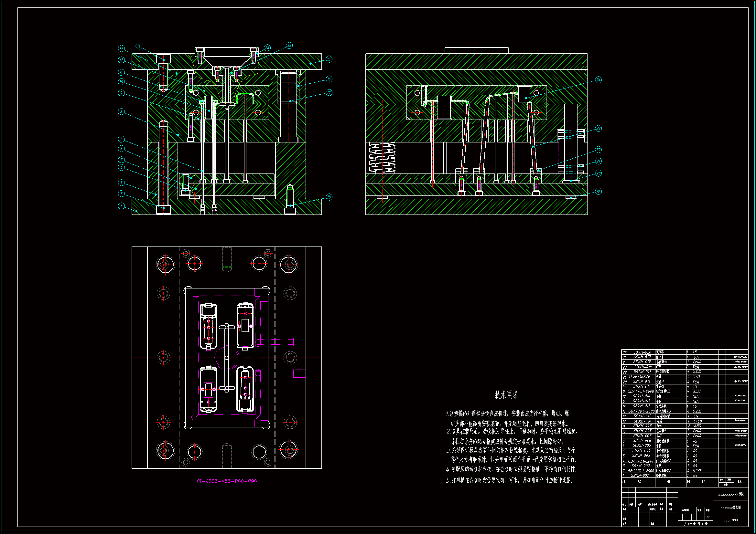This screenshot has width=756, height=534.
Task: Click the ABS material cell in table
Action: [x=697, y=426]
